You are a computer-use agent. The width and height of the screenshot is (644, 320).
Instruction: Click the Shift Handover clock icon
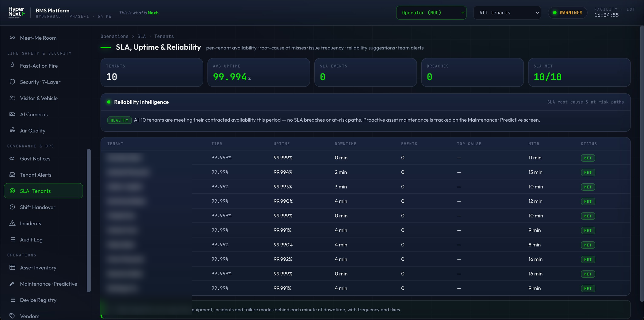(x=12, y=207)
